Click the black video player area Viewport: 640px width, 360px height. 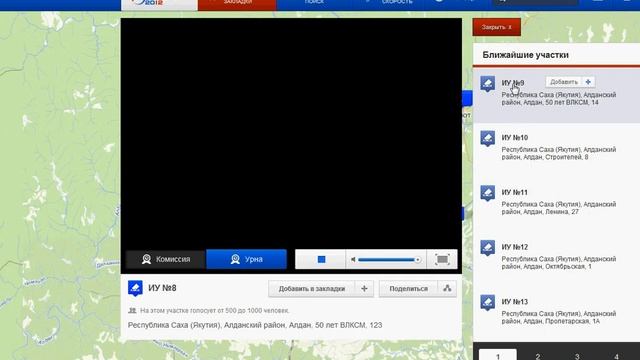click(x=291, y=133)
